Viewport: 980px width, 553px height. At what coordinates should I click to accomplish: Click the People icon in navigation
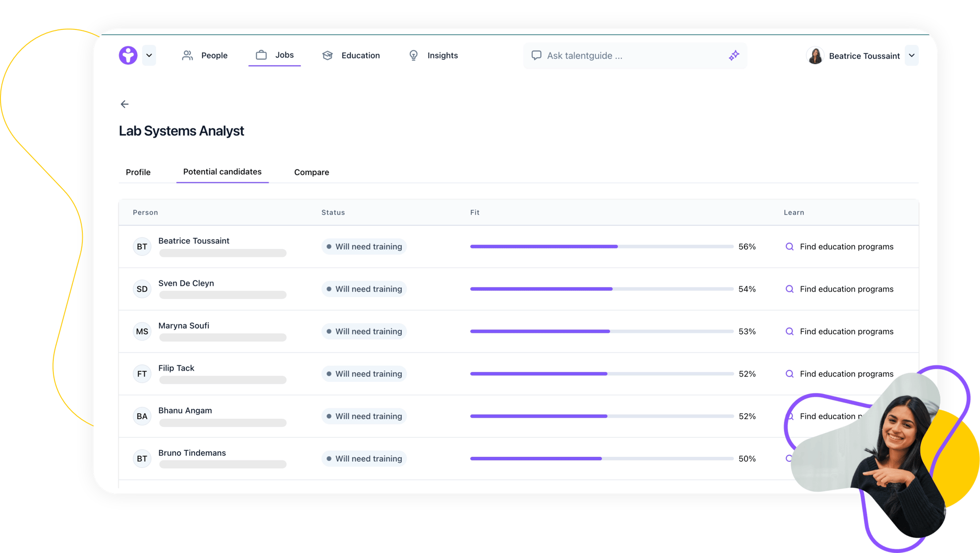click(x=187, y=55)
